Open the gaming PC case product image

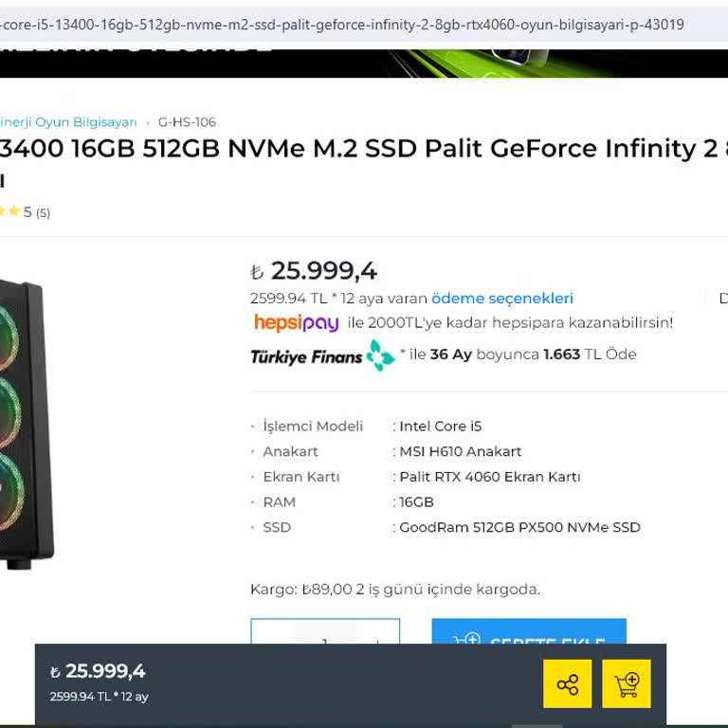point(25,417)
